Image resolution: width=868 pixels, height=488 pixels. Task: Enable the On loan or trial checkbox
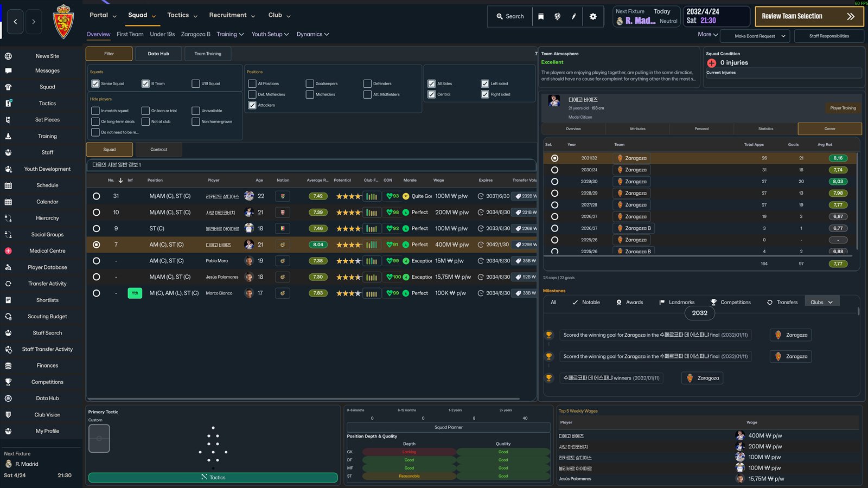pos(145,111)
